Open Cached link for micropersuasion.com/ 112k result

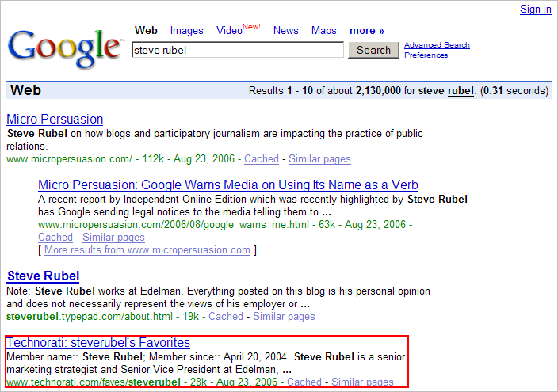click(x=262, y=158)
